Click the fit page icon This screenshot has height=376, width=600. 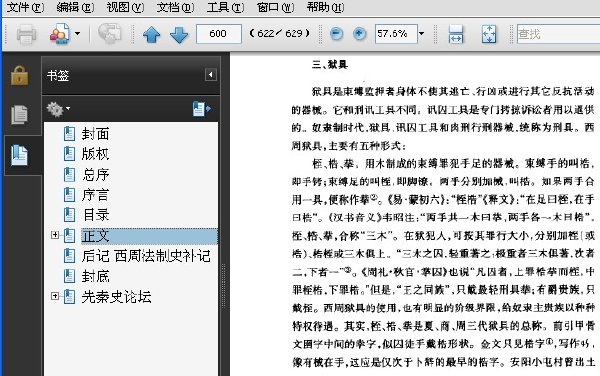pyautogui.click(x=489, y=34)
